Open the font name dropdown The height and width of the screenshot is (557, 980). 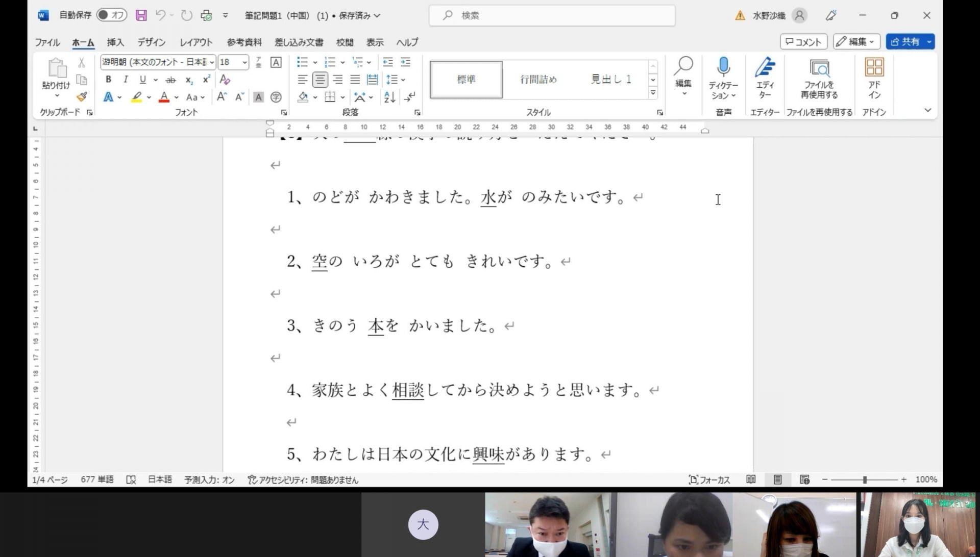[212, 62]
